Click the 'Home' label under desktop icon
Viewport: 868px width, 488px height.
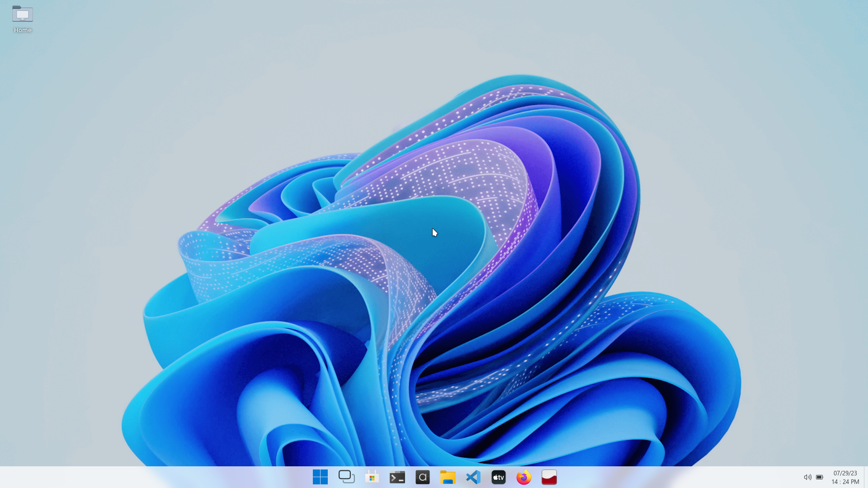(23, 30)
